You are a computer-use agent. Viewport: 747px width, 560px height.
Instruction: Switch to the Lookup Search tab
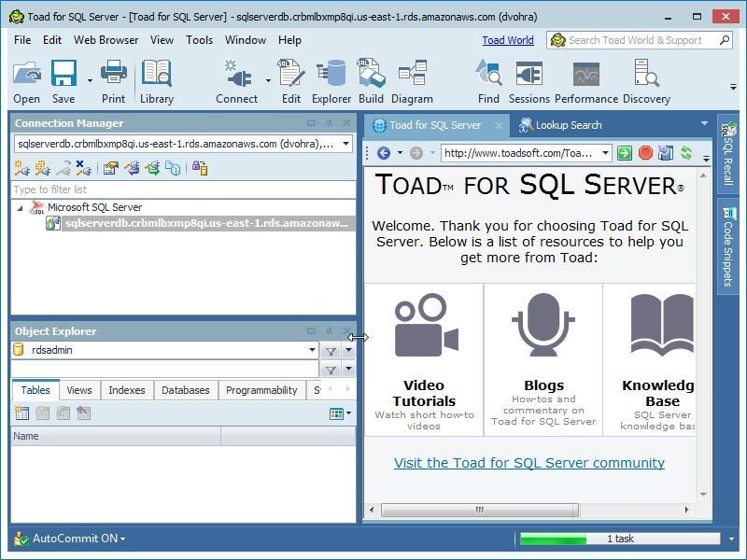[559, 125]
